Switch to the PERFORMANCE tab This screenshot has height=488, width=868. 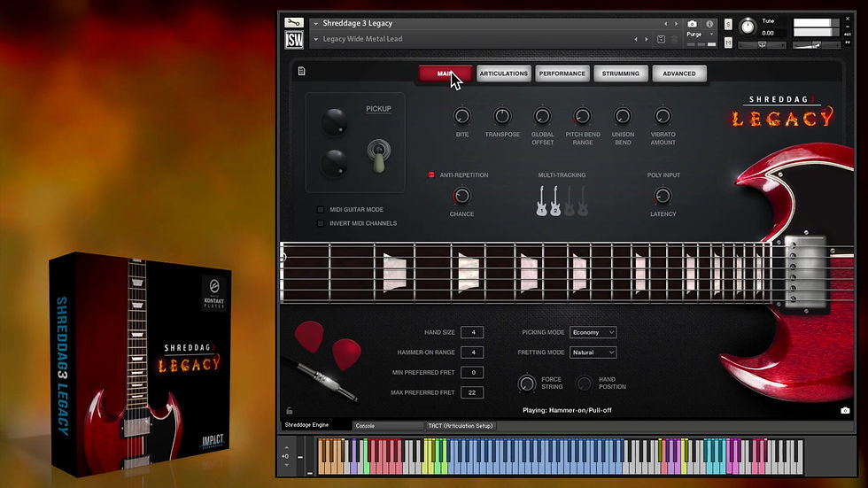point(562,74)
